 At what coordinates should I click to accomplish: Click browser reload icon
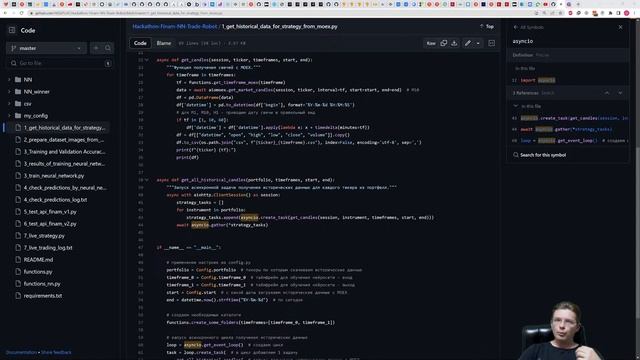(x=22, y=13)
